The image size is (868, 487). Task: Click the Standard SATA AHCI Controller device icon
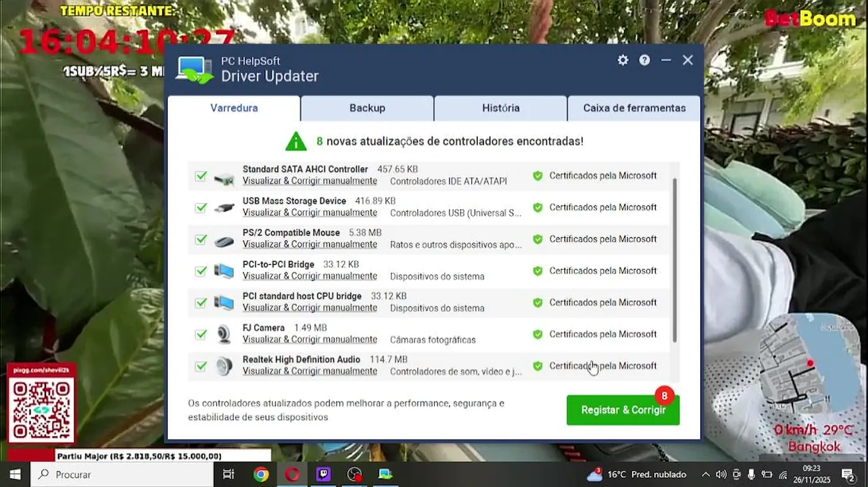point(224,179)
